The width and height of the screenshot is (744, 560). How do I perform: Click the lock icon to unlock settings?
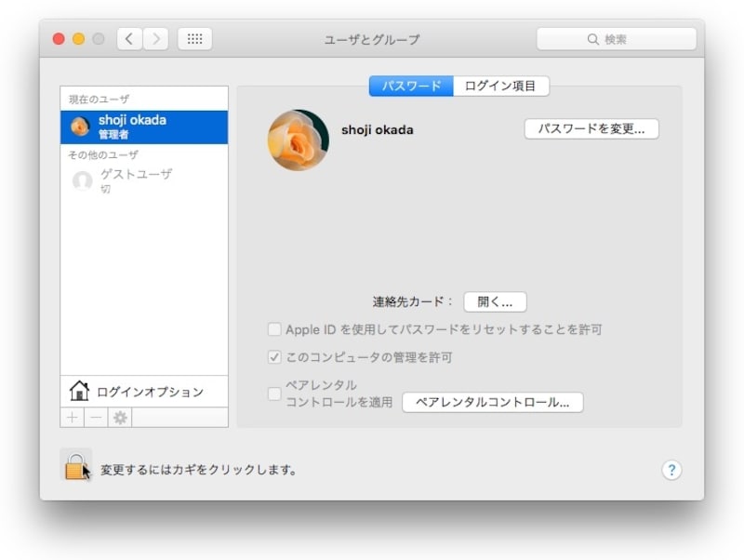tap(76, 466)
